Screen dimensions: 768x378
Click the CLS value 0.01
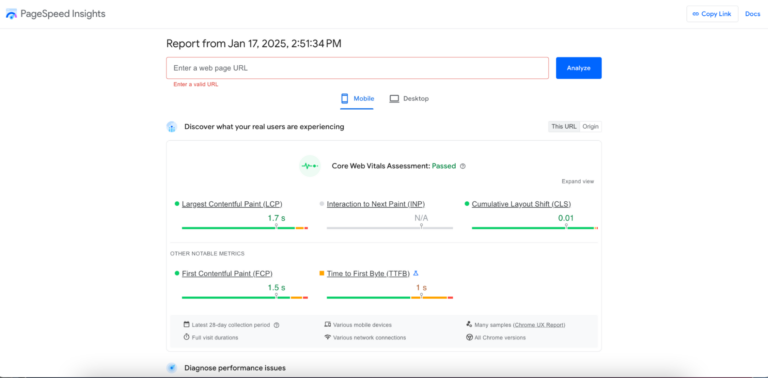coord(566,218)
